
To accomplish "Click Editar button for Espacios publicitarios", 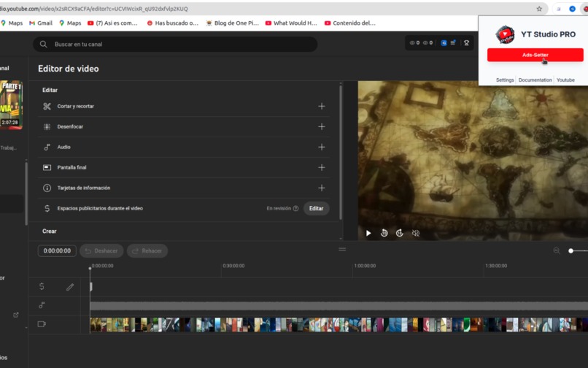I will pyautogui.click(x=316, y=208).
